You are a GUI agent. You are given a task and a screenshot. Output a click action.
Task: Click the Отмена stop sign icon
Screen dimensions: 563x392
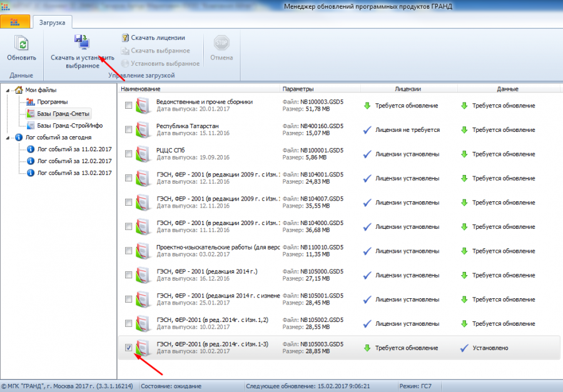(221, 43)
